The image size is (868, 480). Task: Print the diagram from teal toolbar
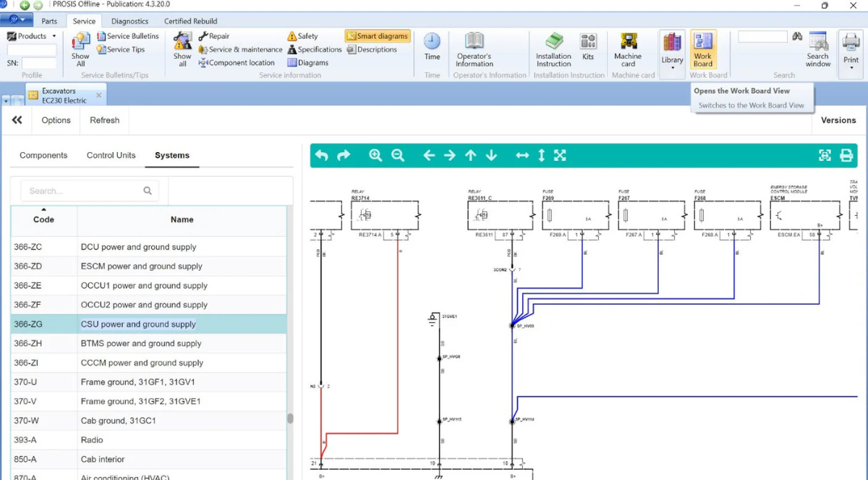(846, 155)
